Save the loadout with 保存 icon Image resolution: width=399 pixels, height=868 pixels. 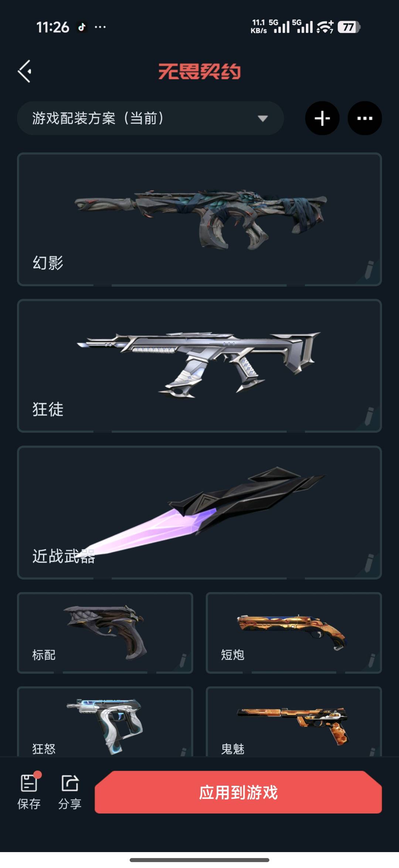point(29,791)
